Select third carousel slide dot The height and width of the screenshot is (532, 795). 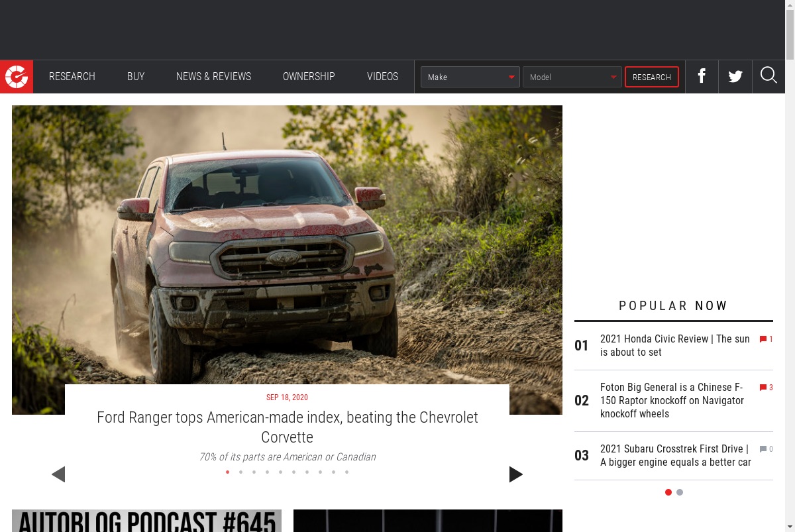coord(254,472)
